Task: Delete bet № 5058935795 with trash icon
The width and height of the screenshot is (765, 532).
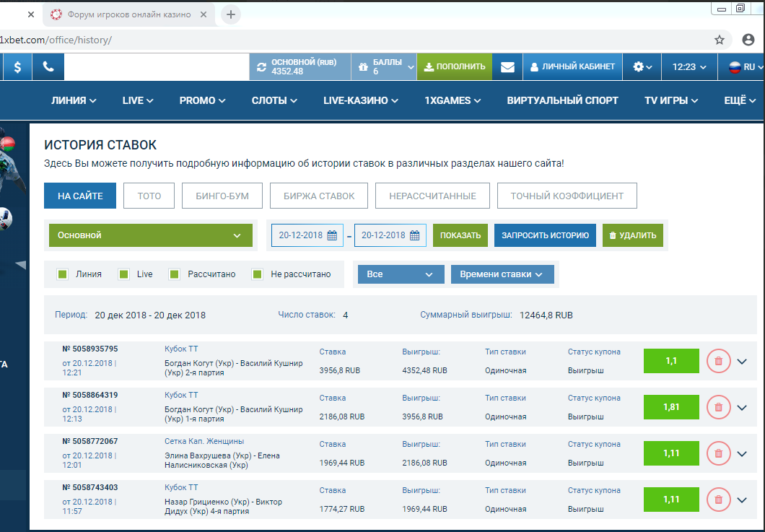Action: [x=718, y=361]
